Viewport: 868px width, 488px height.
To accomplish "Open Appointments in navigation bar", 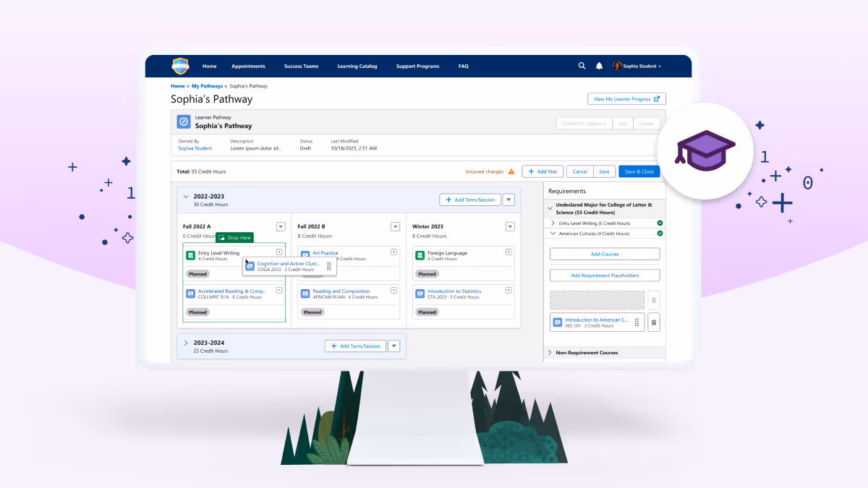I will click(248, 66).
